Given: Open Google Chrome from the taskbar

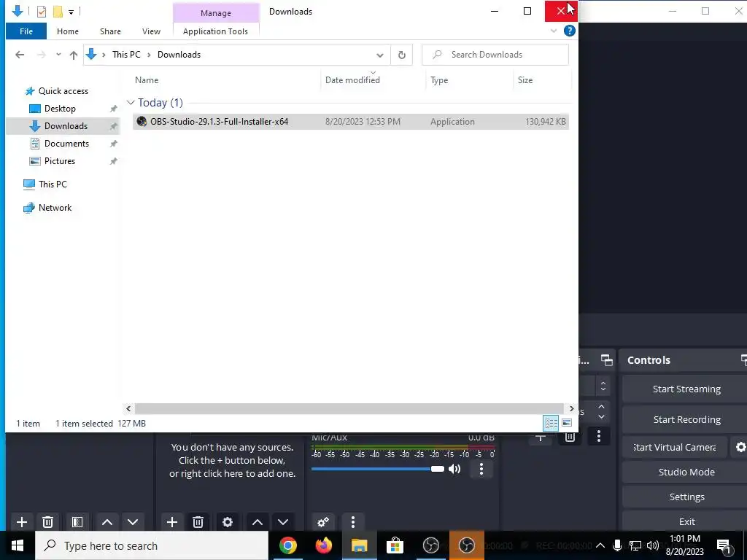Looking at the screenshot, I should click(287, 545).
